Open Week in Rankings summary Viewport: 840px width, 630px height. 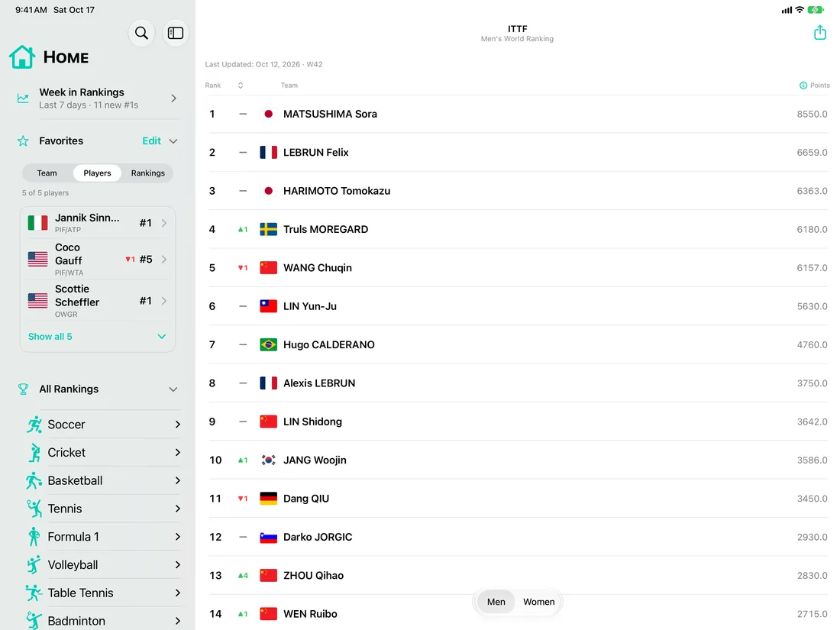point(98,98)
